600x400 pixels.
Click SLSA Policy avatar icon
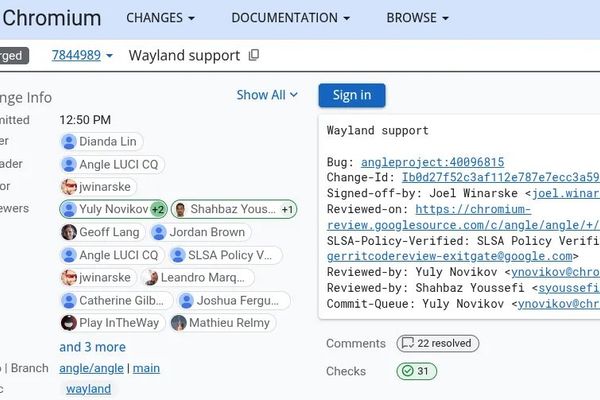[178, 255]
